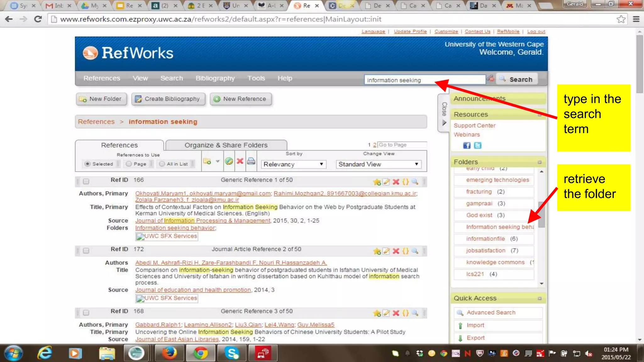Click the global edit icon in the references toolbar
The image size is (644, 362).
pos(229,161)
